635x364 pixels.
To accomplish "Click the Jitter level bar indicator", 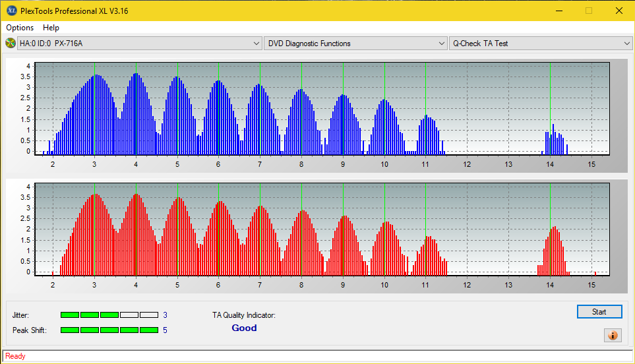I will pyautogui.click(x=109, y=315).
